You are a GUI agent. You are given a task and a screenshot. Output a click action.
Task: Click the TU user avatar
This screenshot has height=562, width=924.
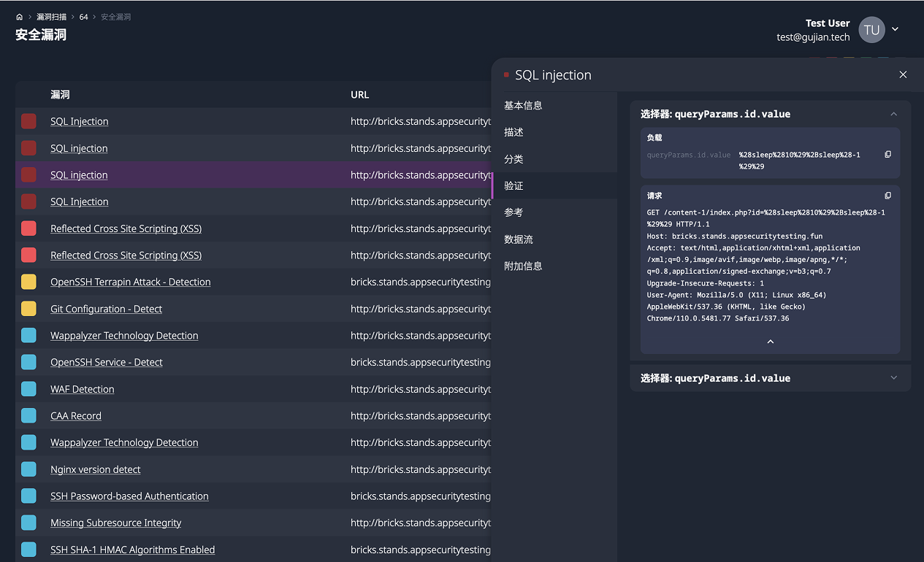(x=871, y=29)
